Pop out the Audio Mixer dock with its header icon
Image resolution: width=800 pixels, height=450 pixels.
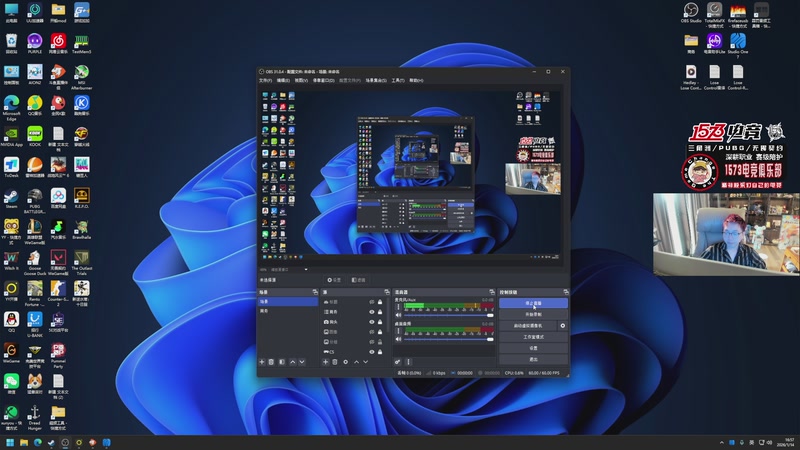point(492,292)
